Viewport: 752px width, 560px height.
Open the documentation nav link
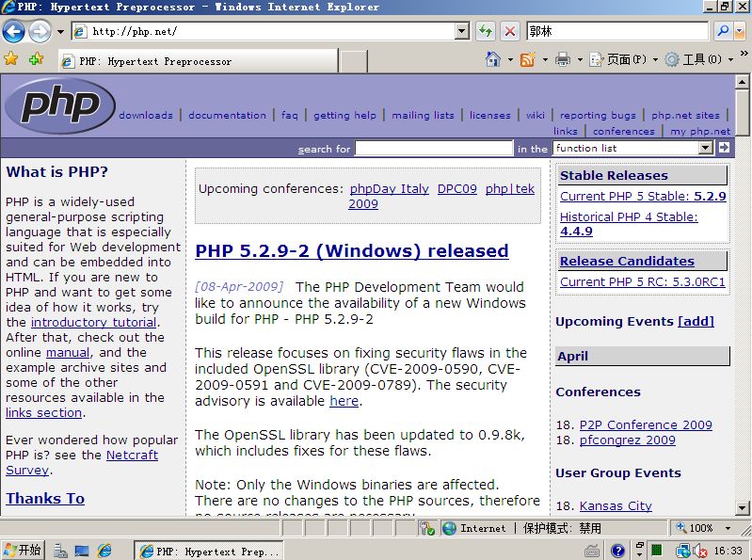[x=228, y=115]
